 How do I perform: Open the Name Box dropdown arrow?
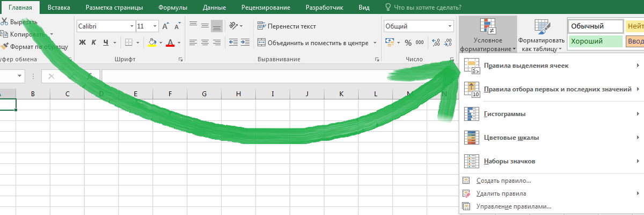pyautogui.click(x=20, y=76)
